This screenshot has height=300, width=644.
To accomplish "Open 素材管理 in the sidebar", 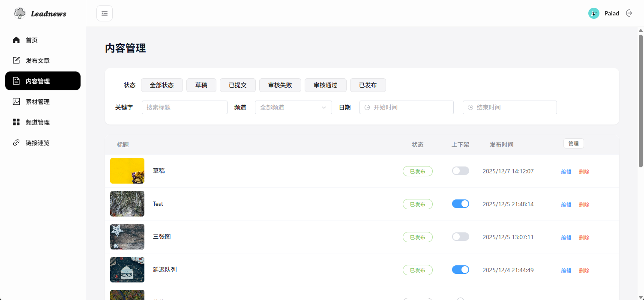I will [x=43, y=101].
